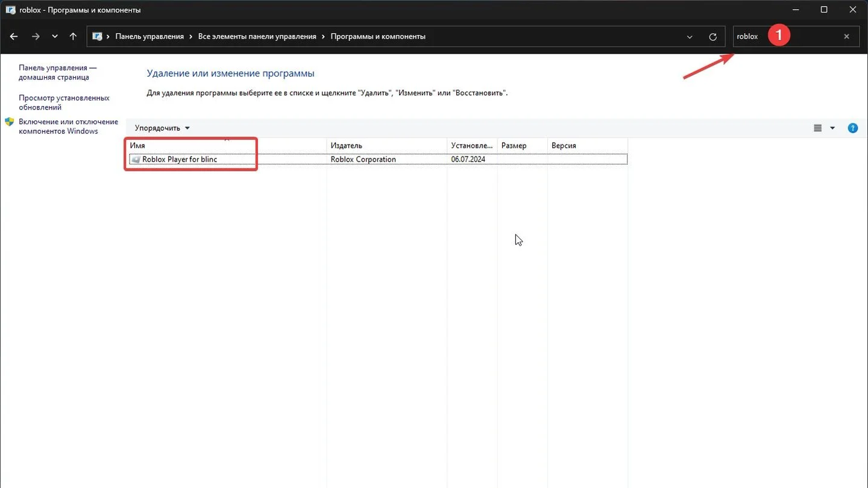Click the '06.07.2024' install date cell

(x=468, y=160)
